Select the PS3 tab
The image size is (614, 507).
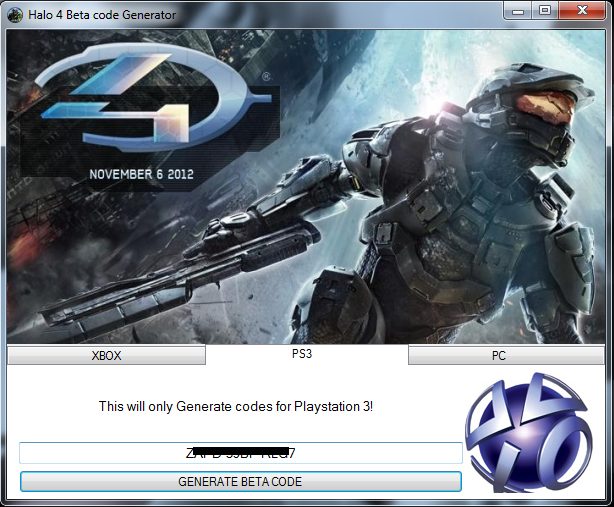point(307,354)
